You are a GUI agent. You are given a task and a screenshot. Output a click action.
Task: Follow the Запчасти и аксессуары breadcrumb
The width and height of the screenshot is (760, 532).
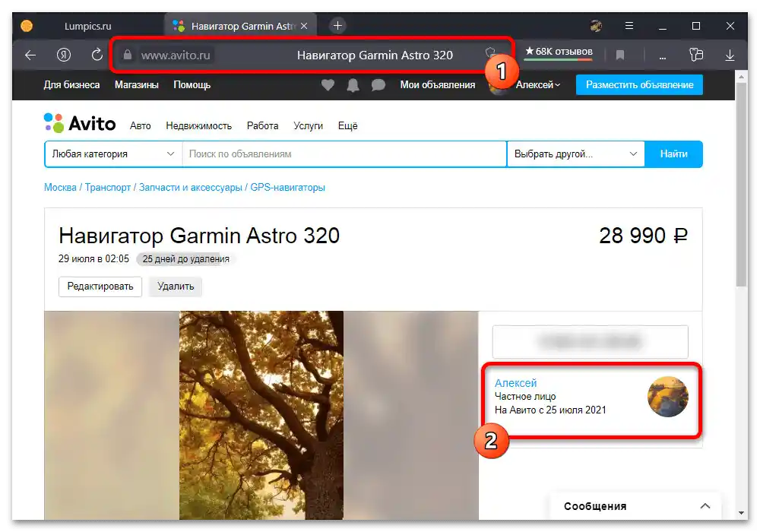coord(191,188)
